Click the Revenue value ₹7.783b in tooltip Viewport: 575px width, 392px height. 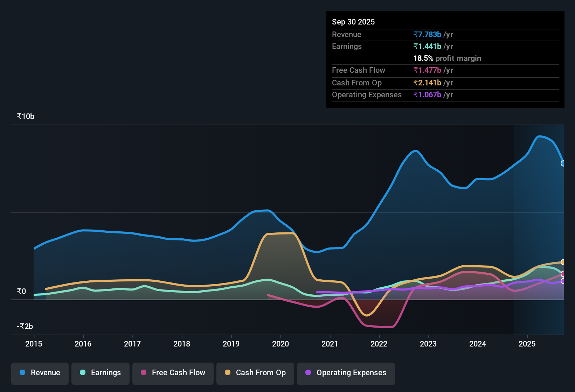tap(427, 34)
